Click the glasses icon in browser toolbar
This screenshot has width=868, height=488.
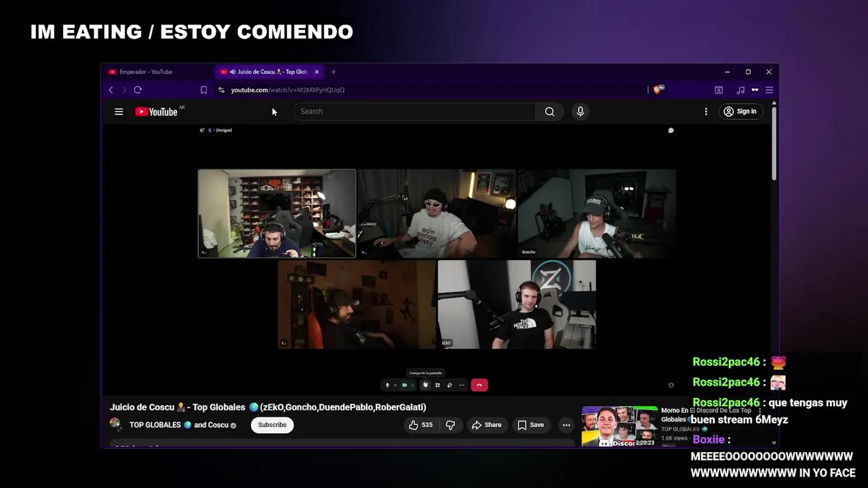[755, 89]
